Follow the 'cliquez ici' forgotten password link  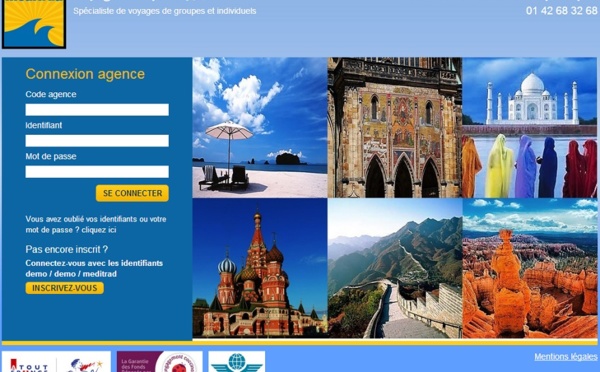(x=99, y=230)
